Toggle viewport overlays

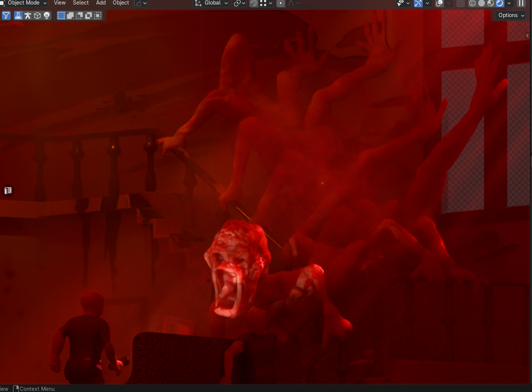[439, 3]
